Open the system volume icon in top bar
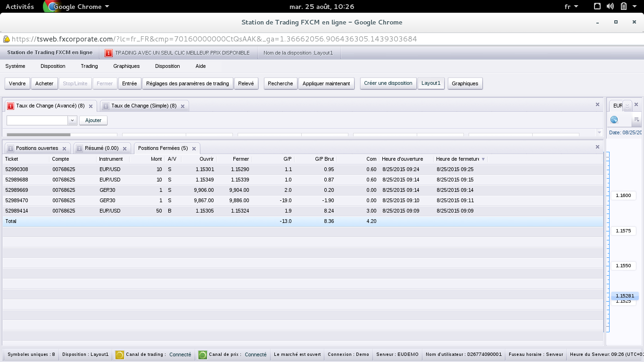644x362 pixels. pyautogui.click(x=610, y=7)
